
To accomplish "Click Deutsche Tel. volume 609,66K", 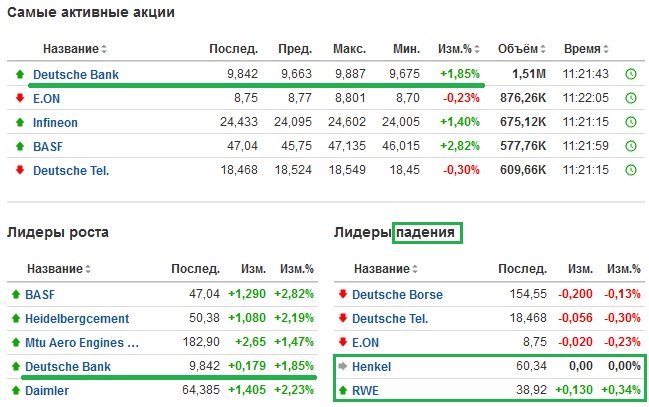I will point(523,170).
